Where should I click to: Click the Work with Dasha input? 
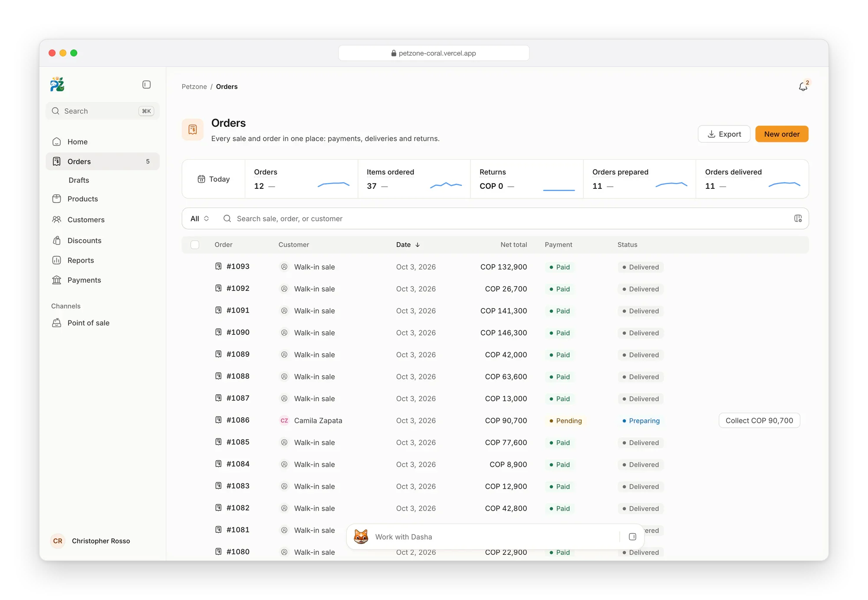pyautogui.click(x=495, y=537)
